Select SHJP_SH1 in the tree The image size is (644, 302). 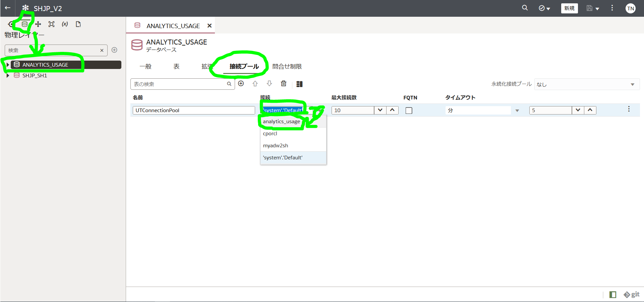point(35,75)
